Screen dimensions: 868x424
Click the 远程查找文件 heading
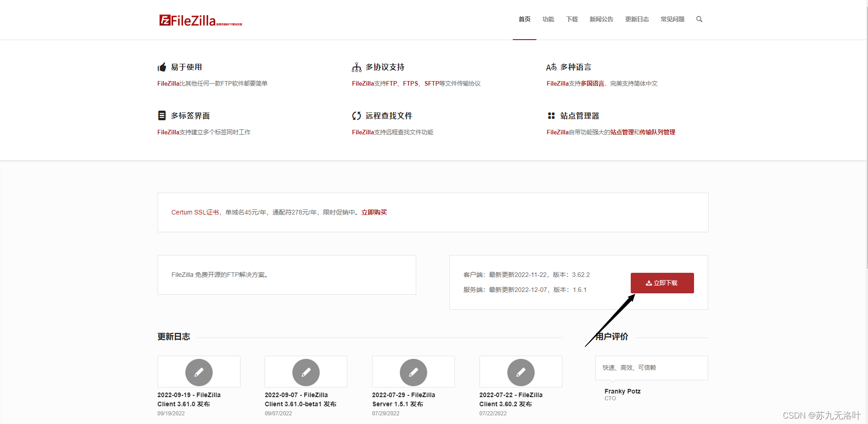coord(389,116)
